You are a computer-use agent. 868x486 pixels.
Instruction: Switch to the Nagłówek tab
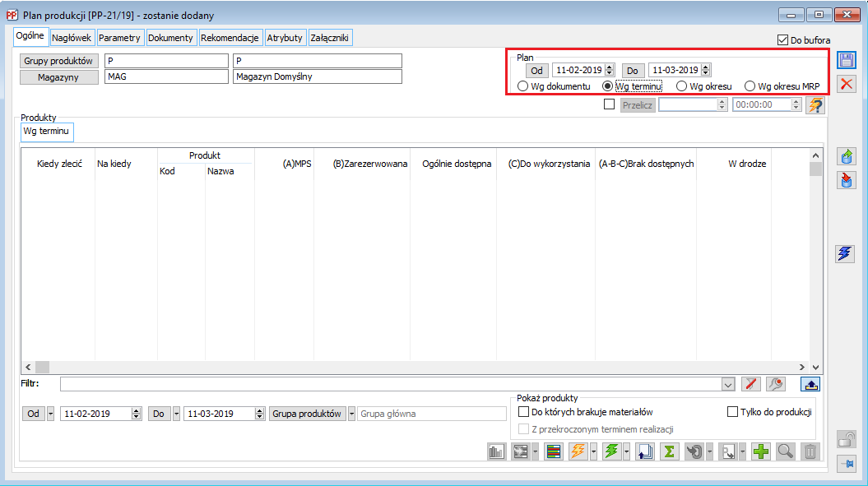coord(72,38)
